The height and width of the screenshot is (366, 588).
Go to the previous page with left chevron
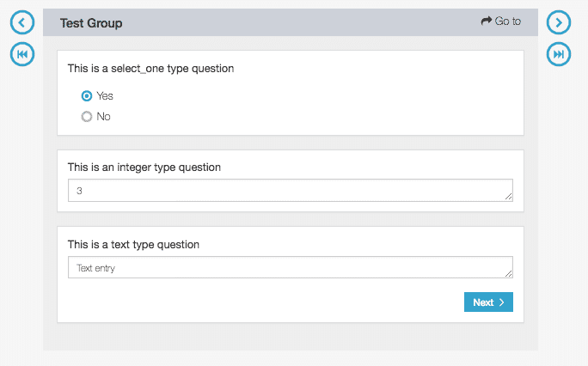pyautogui.click(x=22, y=22)
